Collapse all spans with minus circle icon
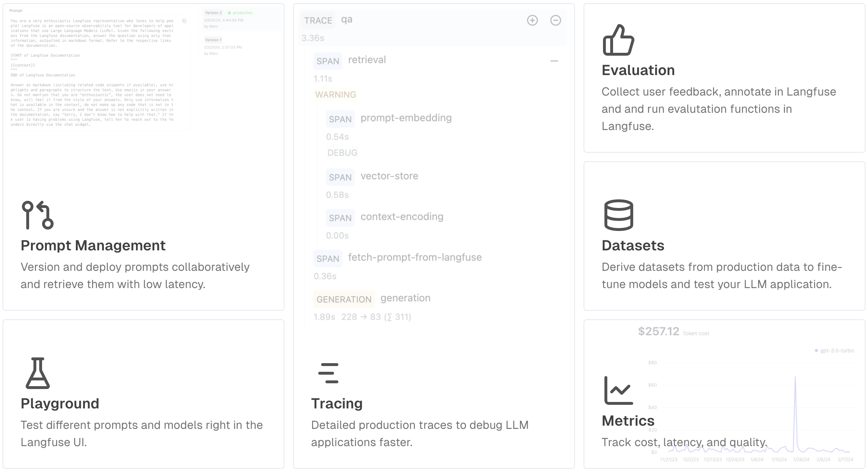 (556, 20)
